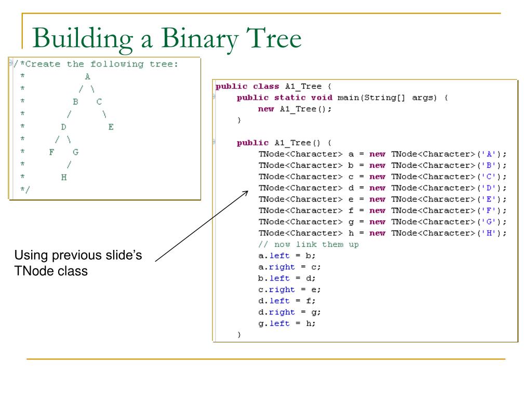Screen dimensions: 532x399
Task: Select node G in tree diagram
Action: pyautogui.click(x=75, y=152)
